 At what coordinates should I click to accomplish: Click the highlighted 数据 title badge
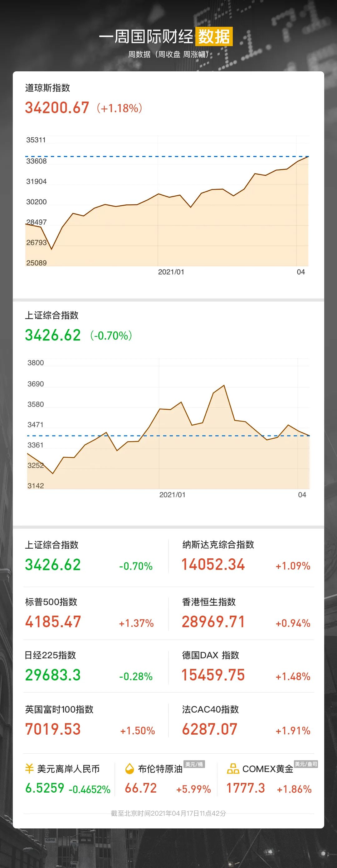(x=214, y=36)
